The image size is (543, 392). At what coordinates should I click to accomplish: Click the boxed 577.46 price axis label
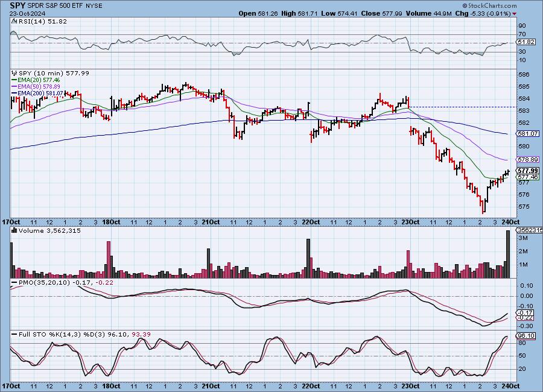527,177
